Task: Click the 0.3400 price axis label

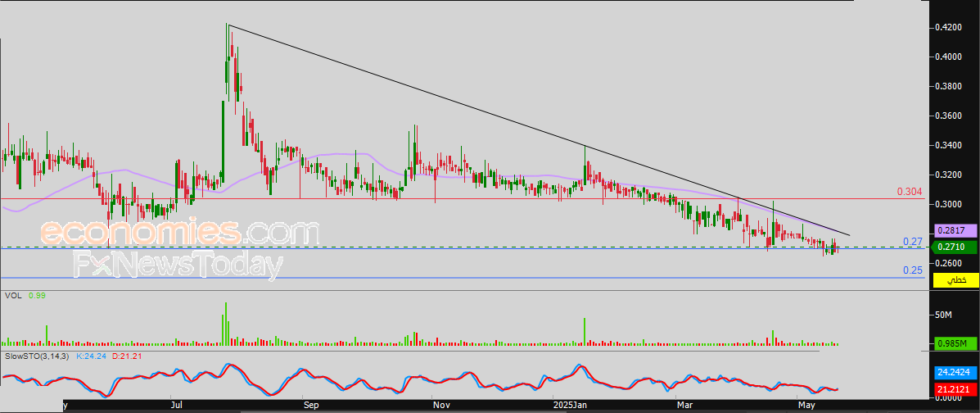Action: coord(947,146)
